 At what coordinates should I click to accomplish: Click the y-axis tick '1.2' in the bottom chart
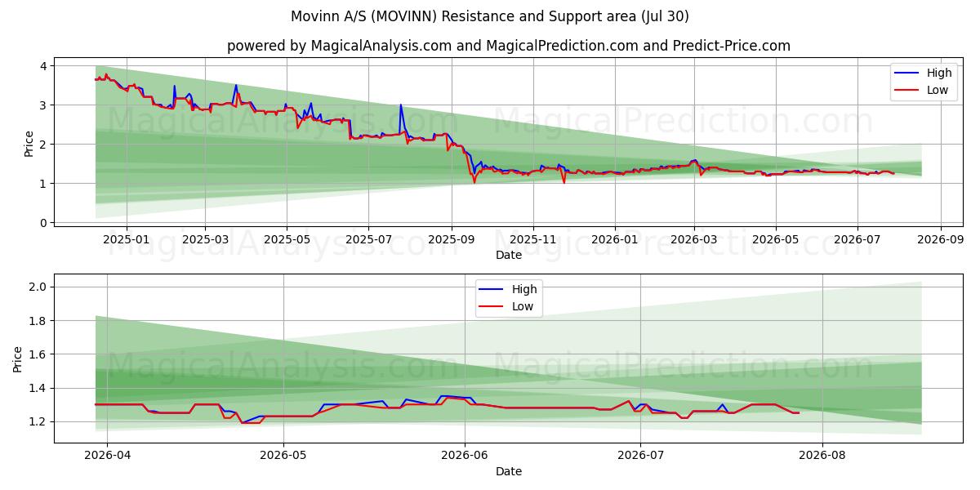click(39, 421)
